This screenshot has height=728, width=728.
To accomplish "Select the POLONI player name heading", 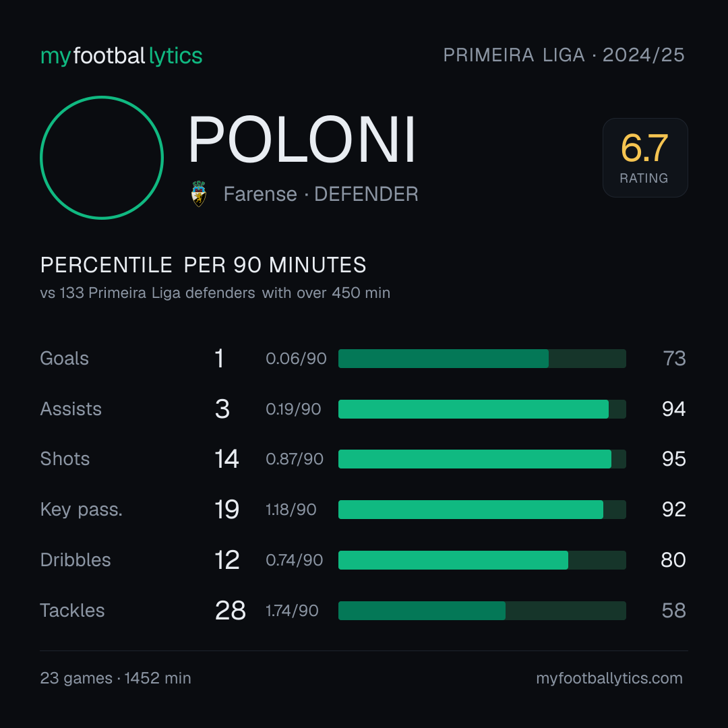I will (302, 140).
